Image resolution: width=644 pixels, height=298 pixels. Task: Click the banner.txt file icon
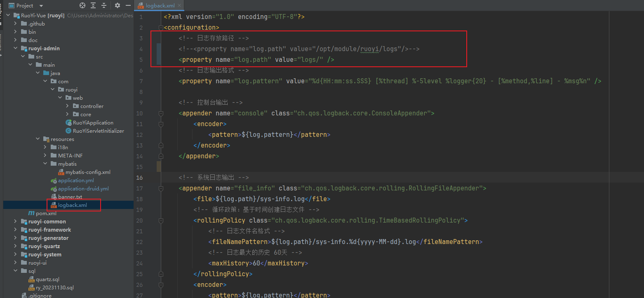[x=54, y=197]
